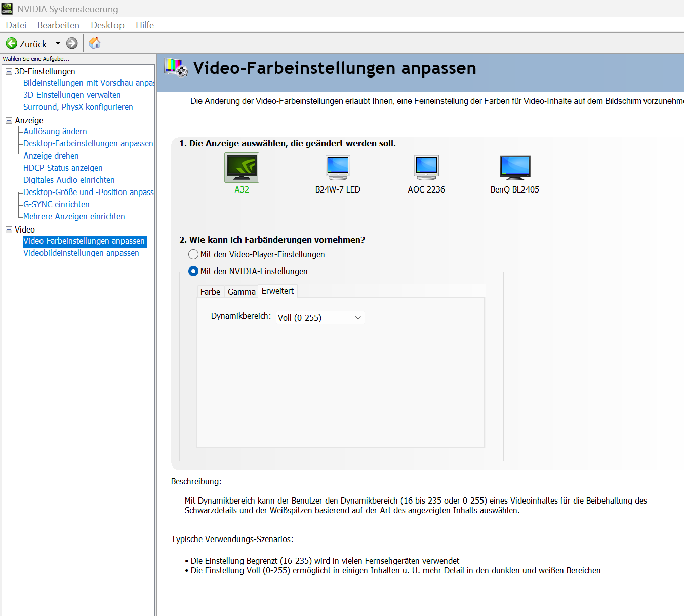Click the NVIDIA logo in the title bar
The height and width of the screenshot is (616, 684).
7,9
